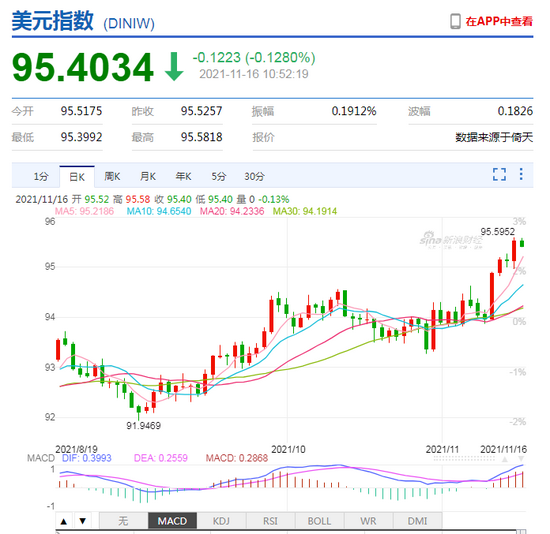The height and width of the screenshot is (534, 550).
Task: Open the 在APP中查看 link
Action: pos(499,21)
